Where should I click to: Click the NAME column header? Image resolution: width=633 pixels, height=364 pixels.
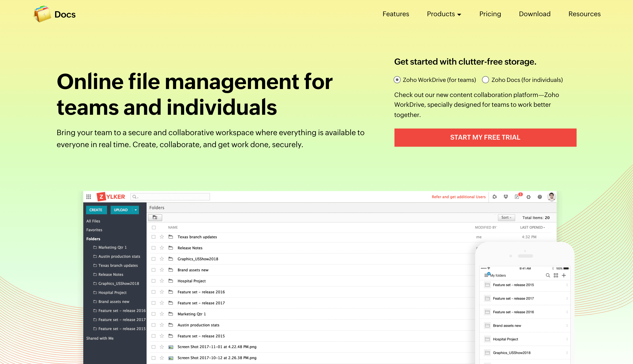173,227
